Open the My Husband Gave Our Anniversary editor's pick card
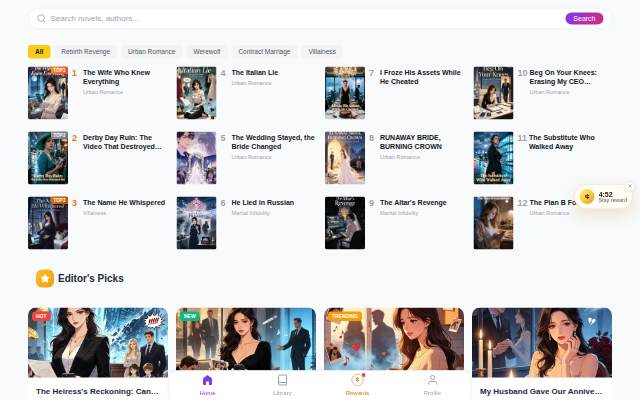Image resolution: width=640 pixels, height=400 pixels. [x=542, y=353]
